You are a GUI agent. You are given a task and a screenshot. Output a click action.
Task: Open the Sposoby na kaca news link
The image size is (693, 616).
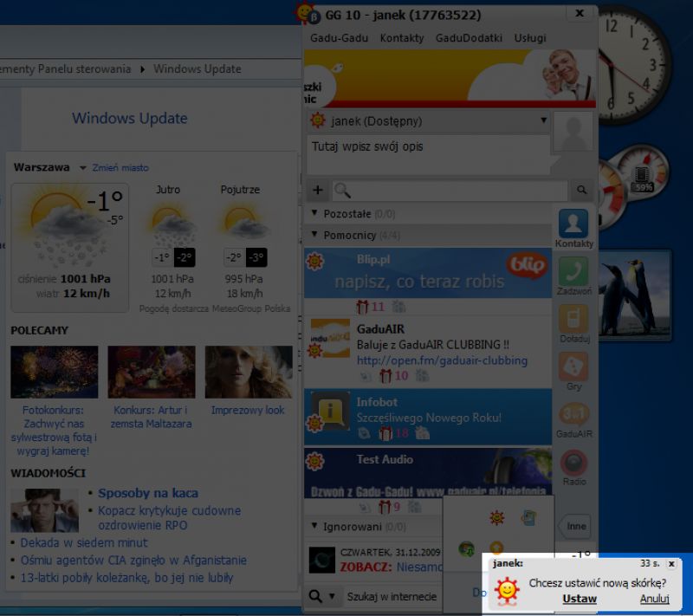tap(148, 493)
